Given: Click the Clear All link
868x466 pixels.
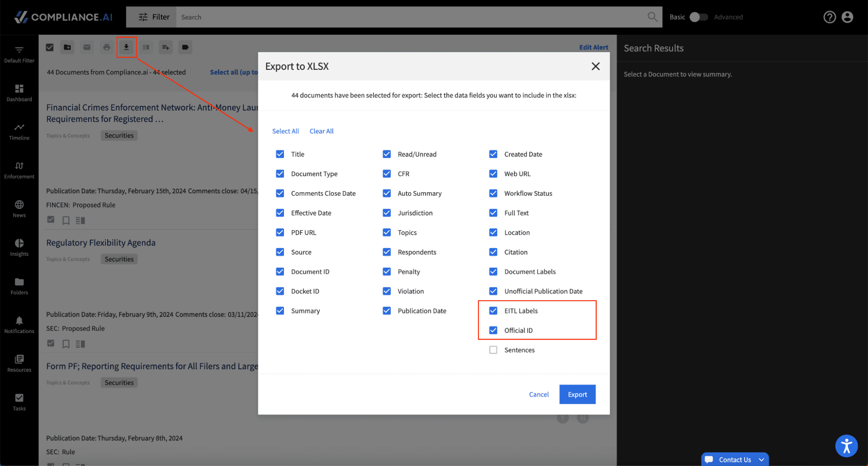Looking at the screenshot, I should pos(321,131).
